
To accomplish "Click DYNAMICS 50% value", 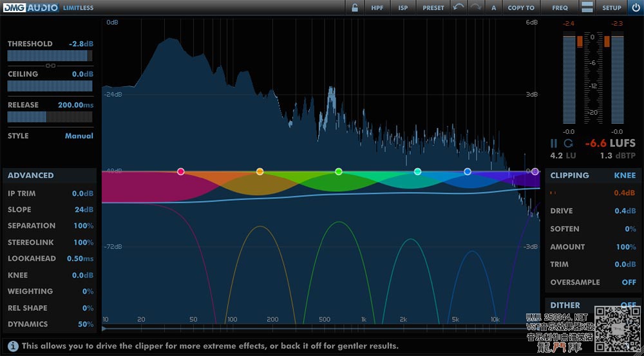I will [86, 324].
